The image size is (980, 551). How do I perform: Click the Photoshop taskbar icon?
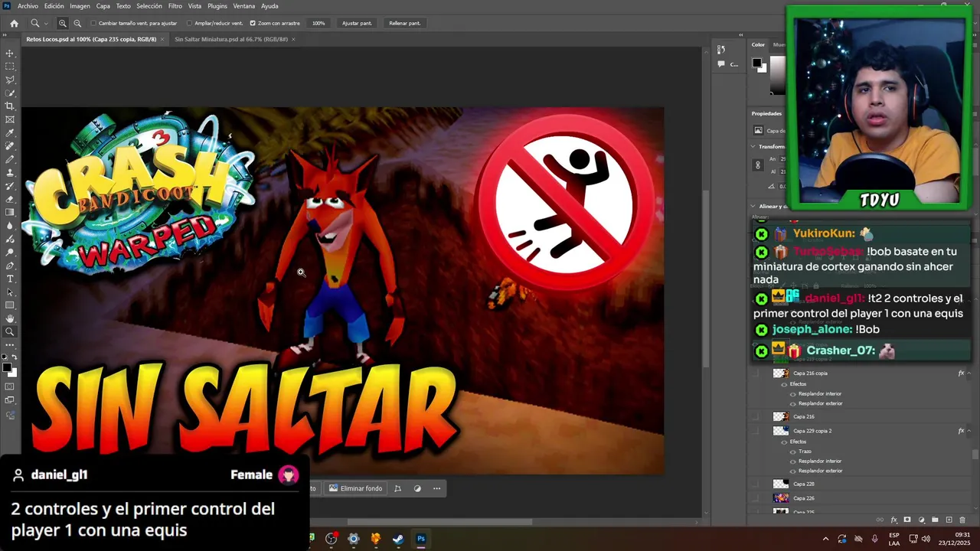click(x=420, y=539)
